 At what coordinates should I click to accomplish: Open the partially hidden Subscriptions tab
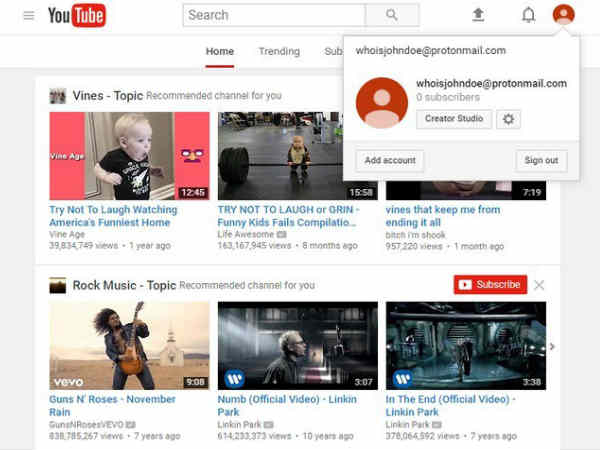tap(333, 51)
